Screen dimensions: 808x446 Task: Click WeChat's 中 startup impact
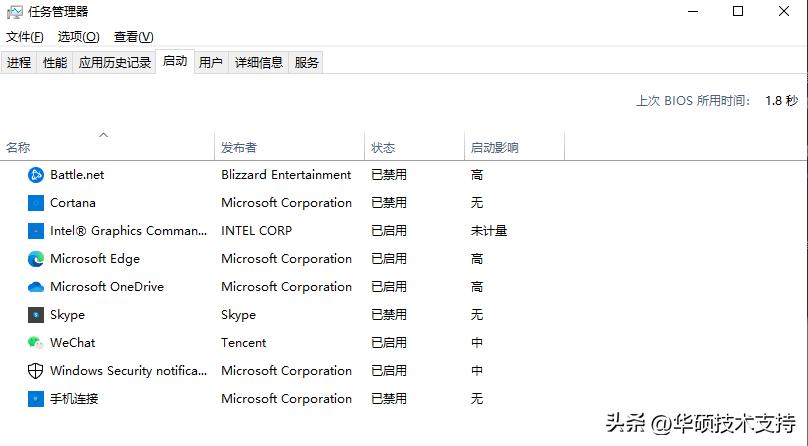pos(477,342)
